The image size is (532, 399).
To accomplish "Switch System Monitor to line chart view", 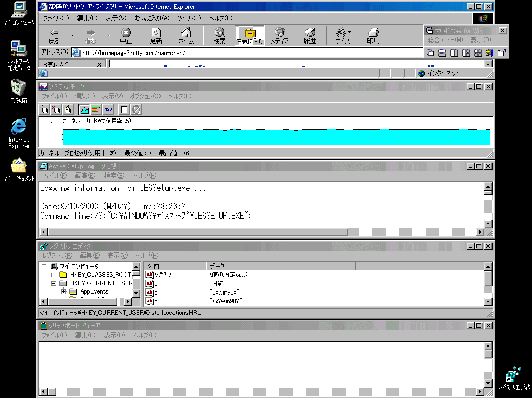I will point(85,109).
